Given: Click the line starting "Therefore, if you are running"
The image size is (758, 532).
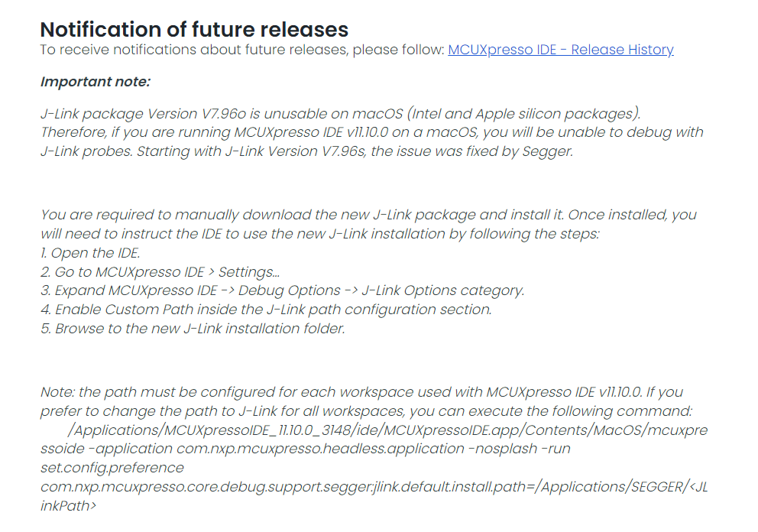Looking at the screenshot, I should coord(371,132).
